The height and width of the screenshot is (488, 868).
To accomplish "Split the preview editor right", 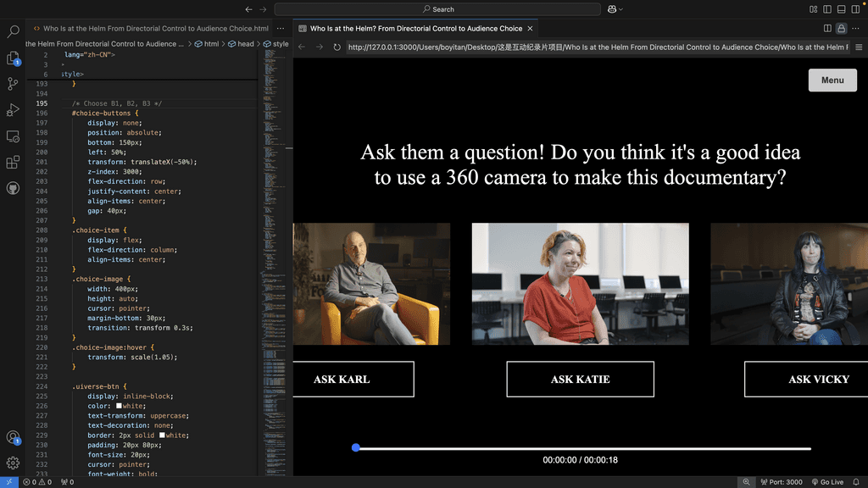I will [x=827, y=28].
